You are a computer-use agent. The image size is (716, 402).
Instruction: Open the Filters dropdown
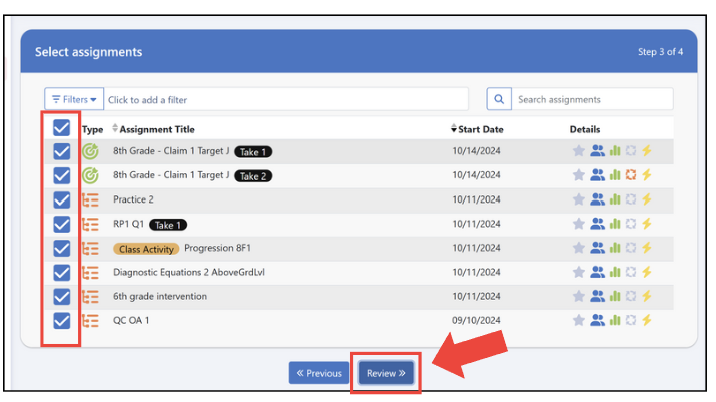[74, 99]
